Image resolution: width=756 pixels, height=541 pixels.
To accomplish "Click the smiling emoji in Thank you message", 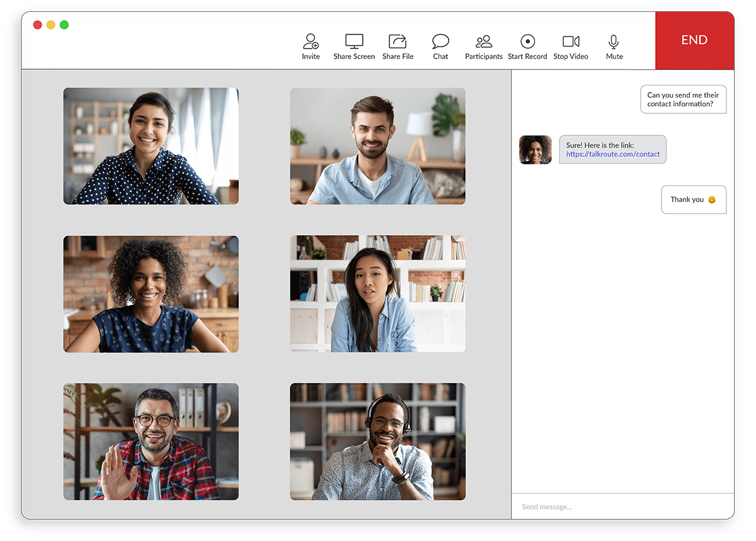I will pos(711,199).
